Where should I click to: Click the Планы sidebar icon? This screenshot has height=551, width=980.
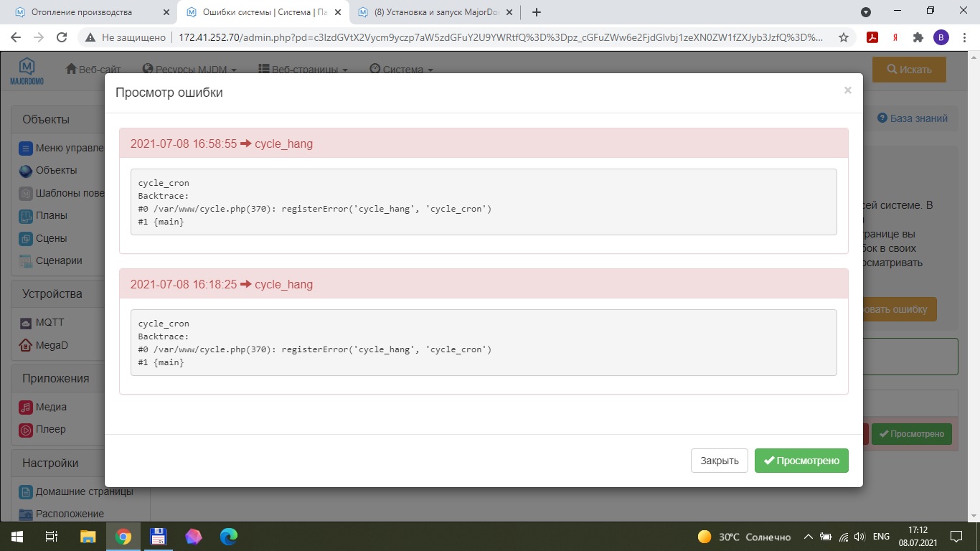point(26,215)
